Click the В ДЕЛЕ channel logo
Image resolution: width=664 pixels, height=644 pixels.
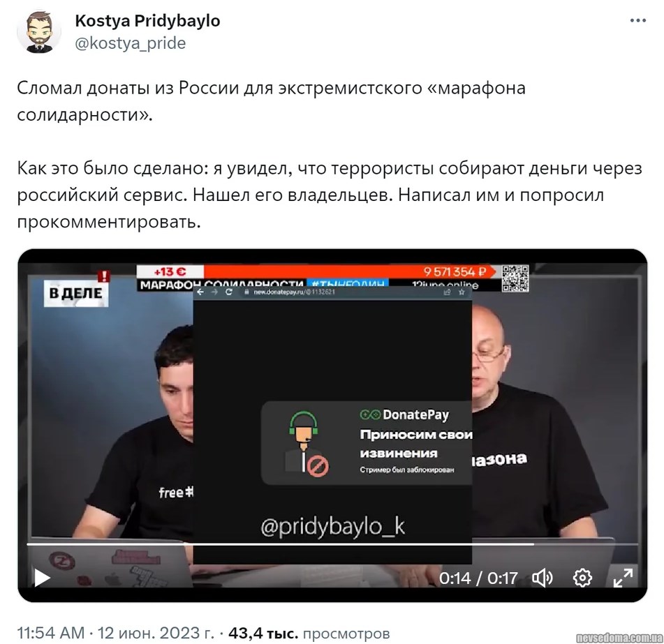click(76, 292)
